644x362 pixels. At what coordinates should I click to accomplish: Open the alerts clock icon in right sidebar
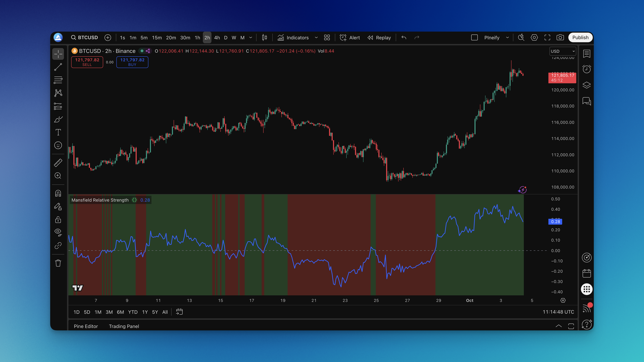click(587, 69)
